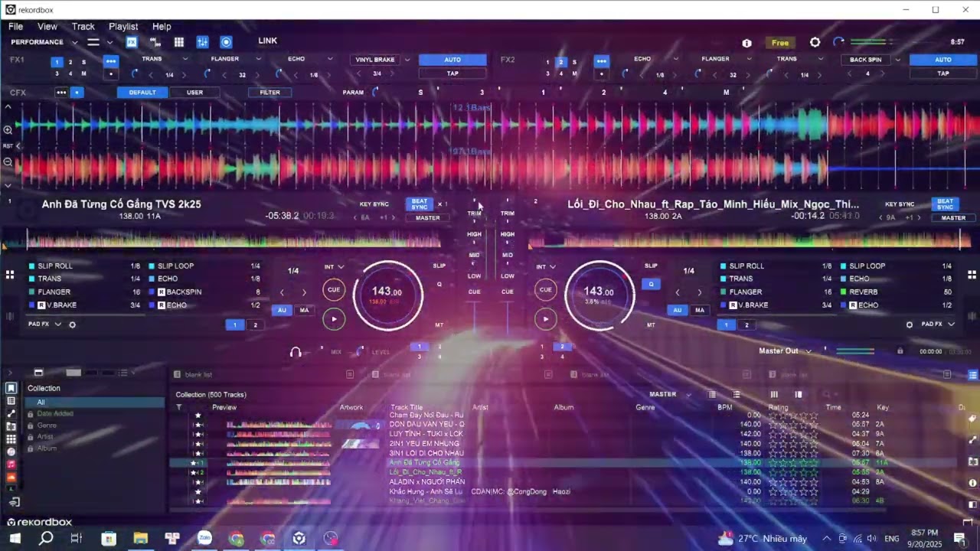Image resolution: width=980 pixels, height=551 pixels.
Task: Toggle SLIP mode on deck 1
Action: pyautogui.click(x=439, y=266)
